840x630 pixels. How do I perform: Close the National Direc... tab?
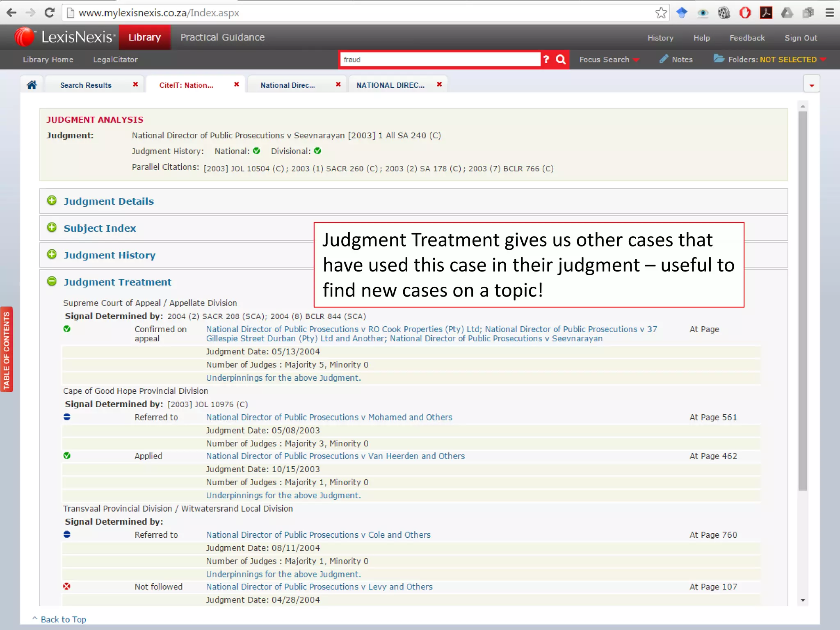click(338, 84)
